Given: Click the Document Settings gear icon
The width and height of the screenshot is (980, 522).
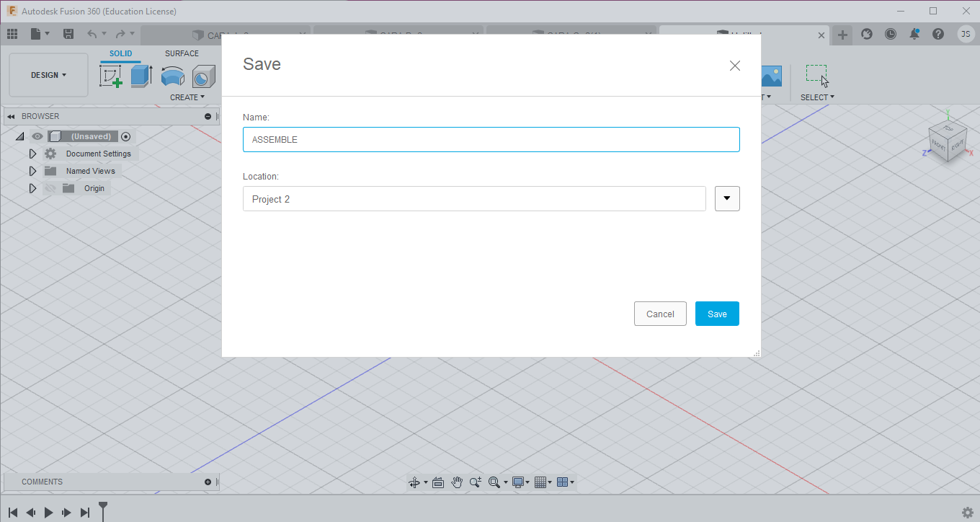Looking at the screenshot, I should 50,154.
